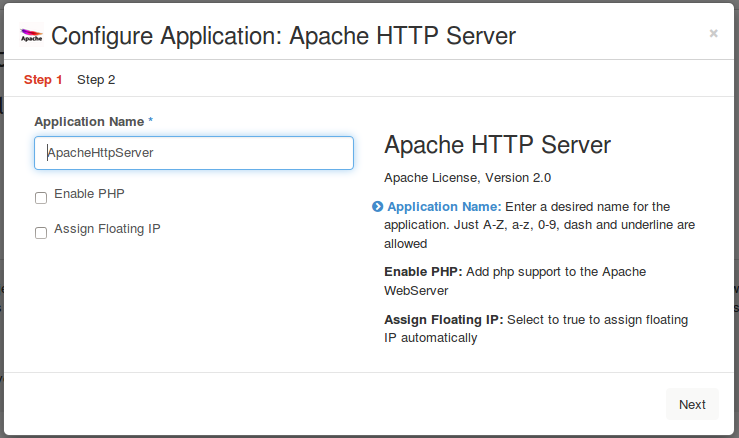The width and height of the screenshot is (739, 438).
Task: Switch to the Step 1 tab
Action: (43, 80)
